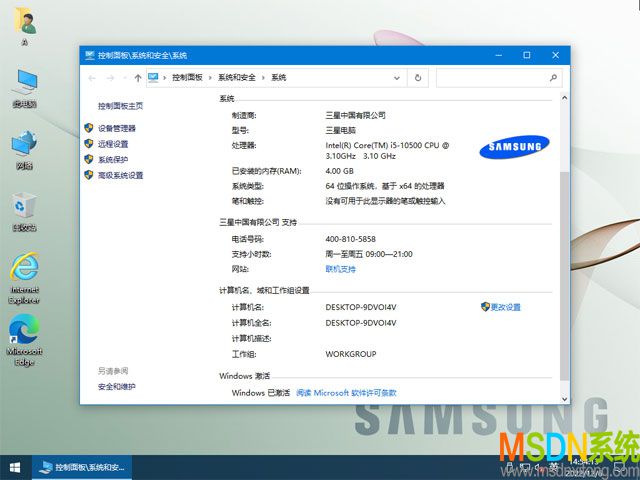Select the 4.00 GB RAM value
Screen dimensions: 640x480
point(340,171)
